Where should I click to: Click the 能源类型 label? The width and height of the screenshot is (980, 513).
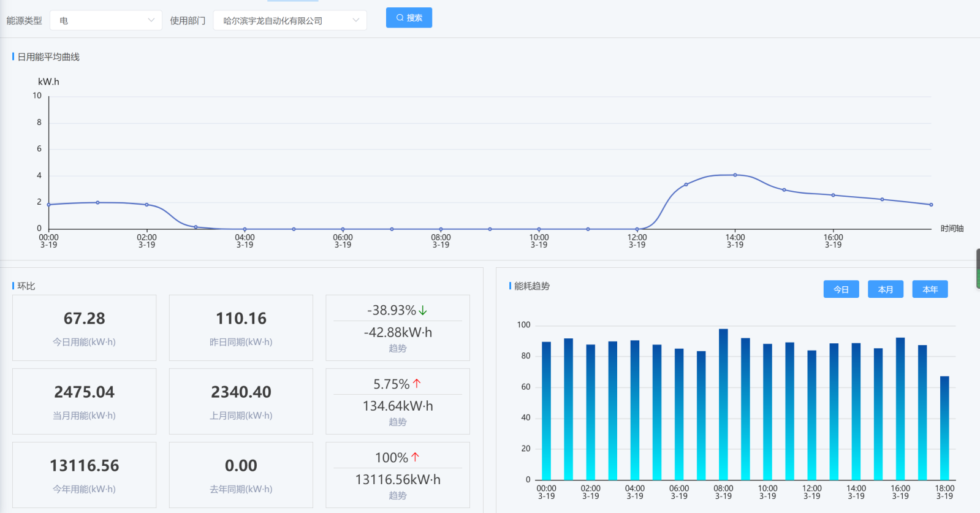25,20
